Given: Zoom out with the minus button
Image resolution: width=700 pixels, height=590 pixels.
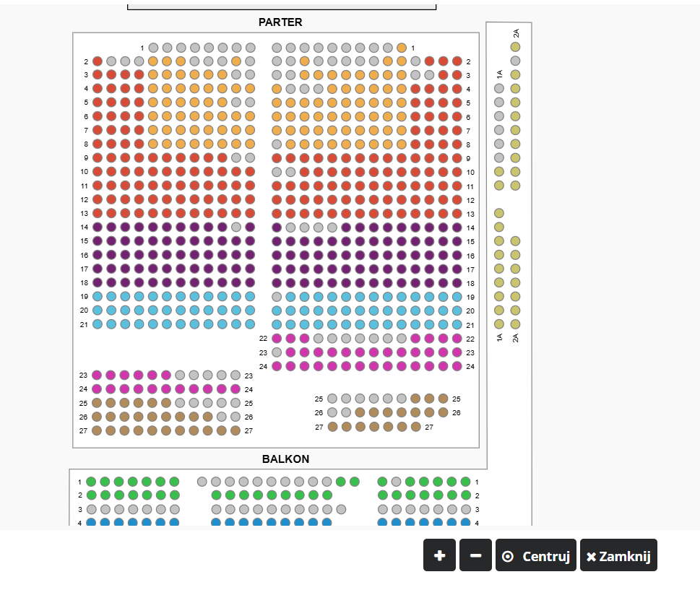Looking at the screenshot, I should (x=475, y=555).
